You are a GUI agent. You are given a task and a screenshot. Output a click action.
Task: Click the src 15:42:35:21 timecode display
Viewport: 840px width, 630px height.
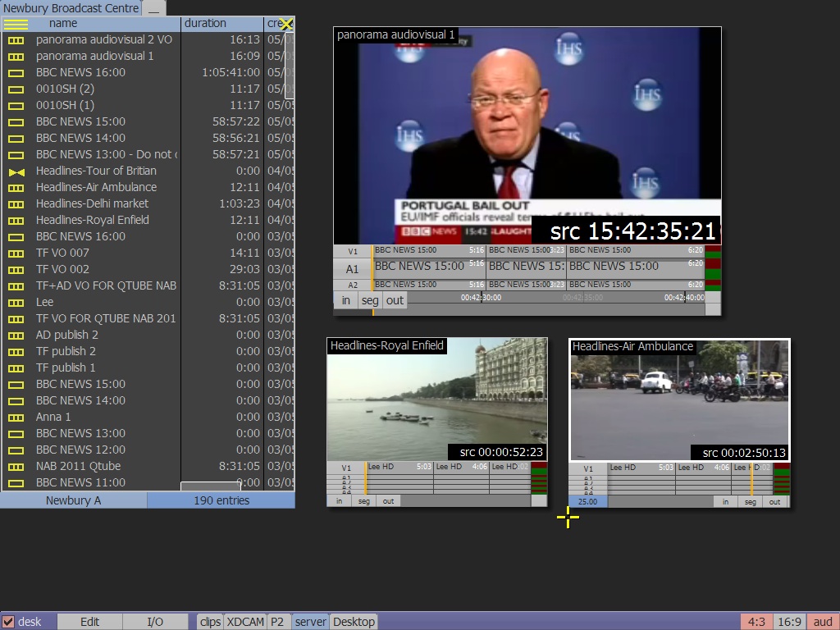click(626, 231)
